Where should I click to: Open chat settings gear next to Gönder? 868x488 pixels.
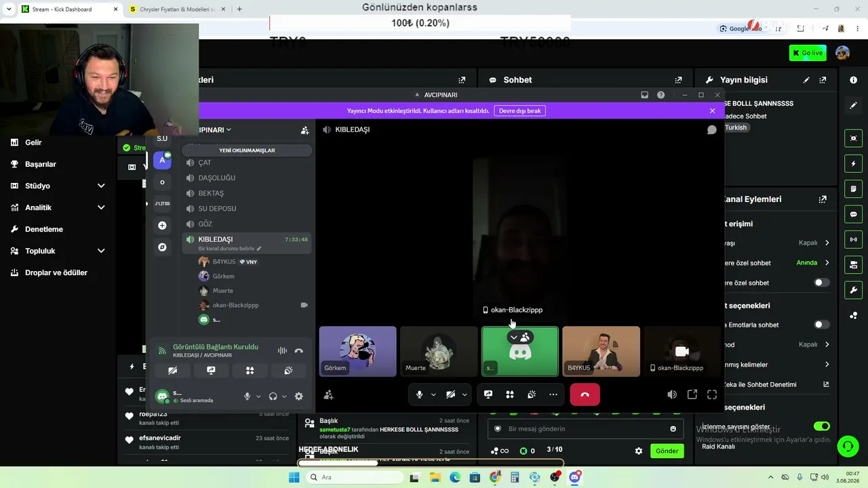pyautogui.click(x=638, y=451)
